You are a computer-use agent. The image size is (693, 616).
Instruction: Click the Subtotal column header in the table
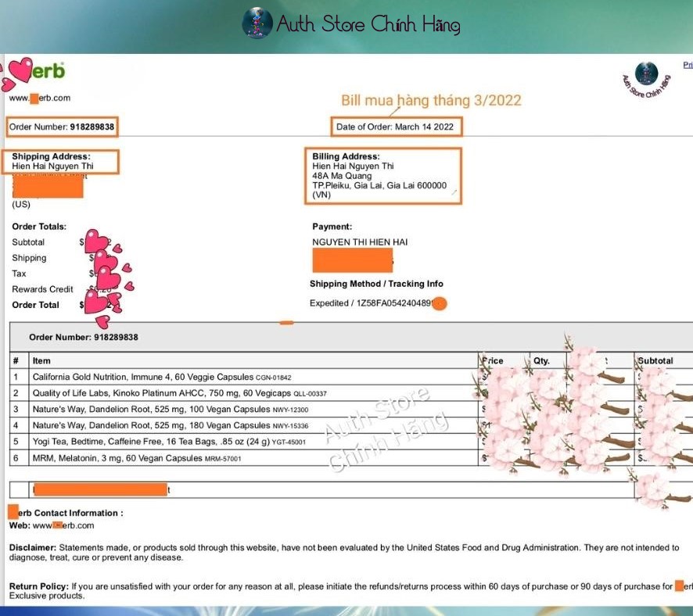(655, 361)
